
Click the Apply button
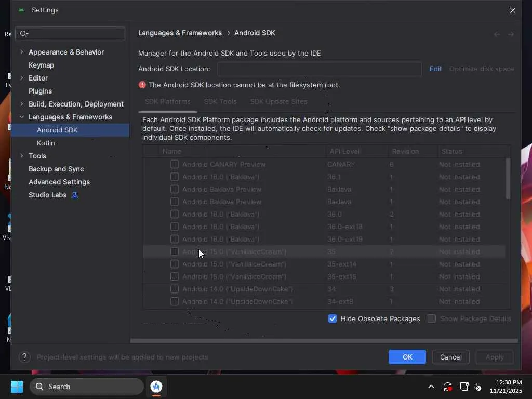(495, 357)
